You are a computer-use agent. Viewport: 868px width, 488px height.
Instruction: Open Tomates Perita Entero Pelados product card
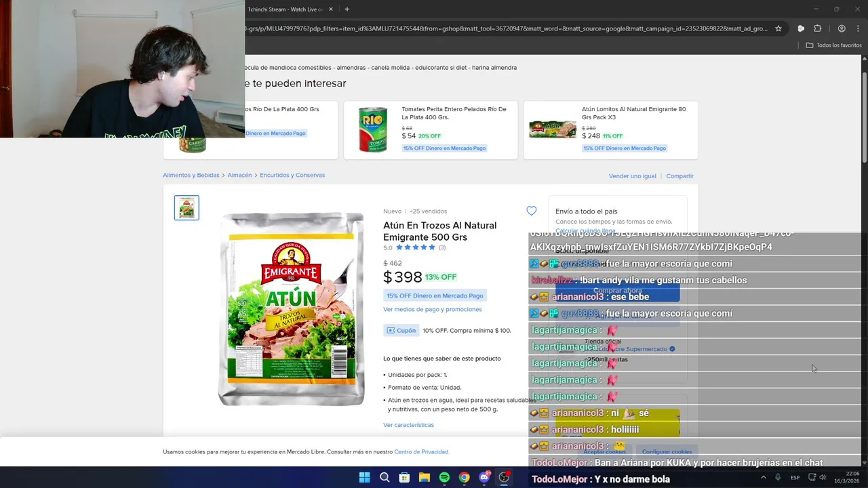(431, 130)
